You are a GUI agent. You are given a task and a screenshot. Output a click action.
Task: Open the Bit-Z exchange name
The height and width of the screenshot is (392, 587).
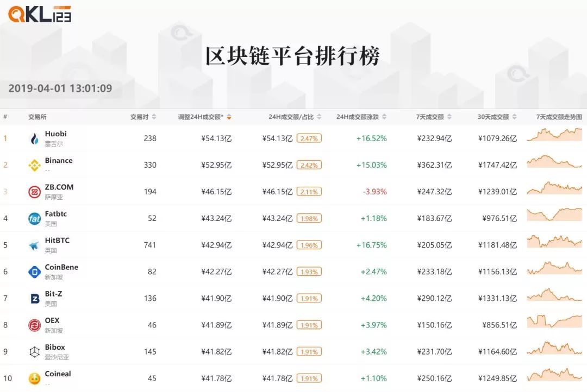click(53, 294)
